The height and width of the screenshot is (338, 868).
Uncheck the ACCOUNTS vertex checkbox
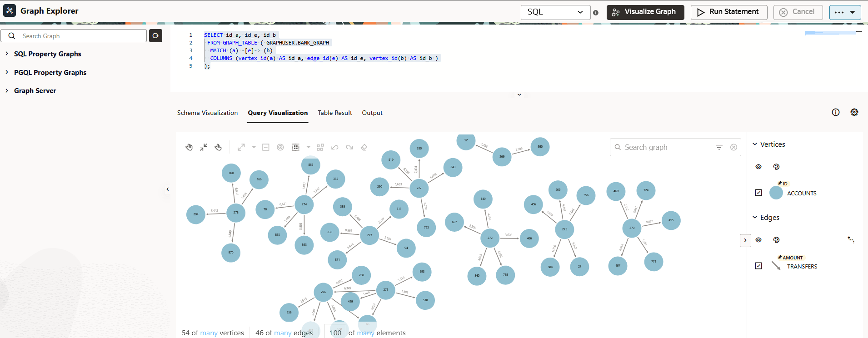click(x=758, y=193)
